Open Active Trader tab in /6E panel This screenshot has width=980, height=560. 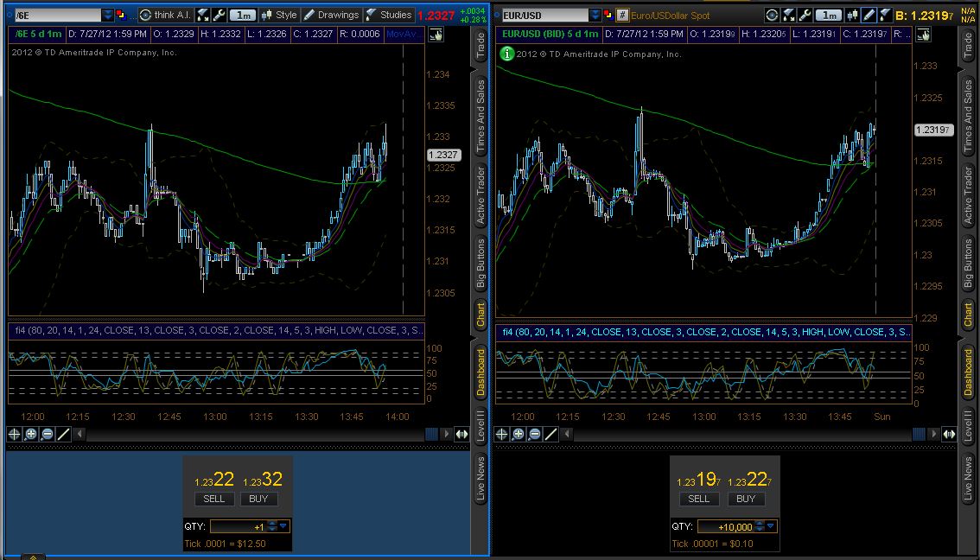pos(480,195)
